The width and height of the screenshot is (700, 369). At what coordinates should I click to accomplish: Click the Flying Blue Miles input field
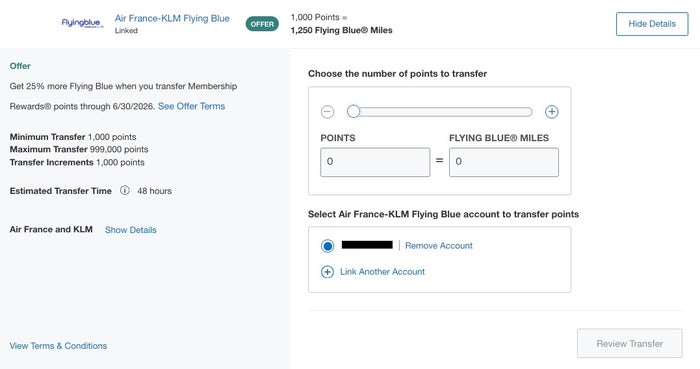(x=504, y=162)
